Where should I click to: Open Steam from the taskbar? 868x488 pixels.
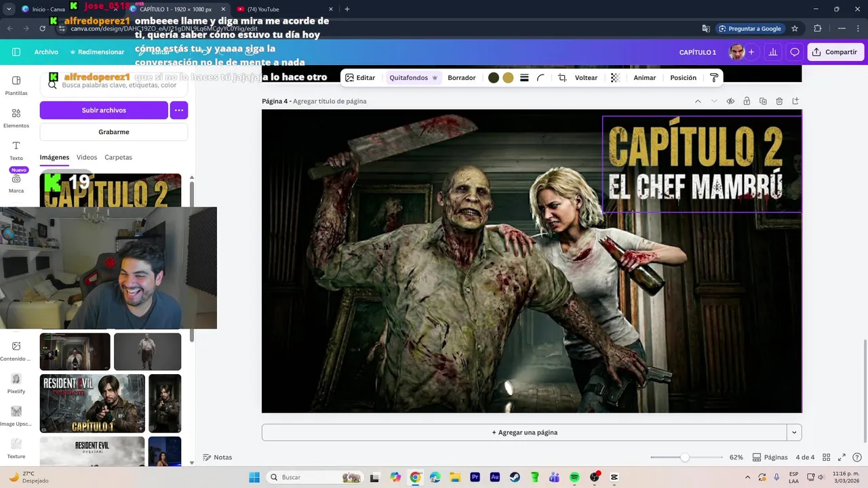coord(515,477)
